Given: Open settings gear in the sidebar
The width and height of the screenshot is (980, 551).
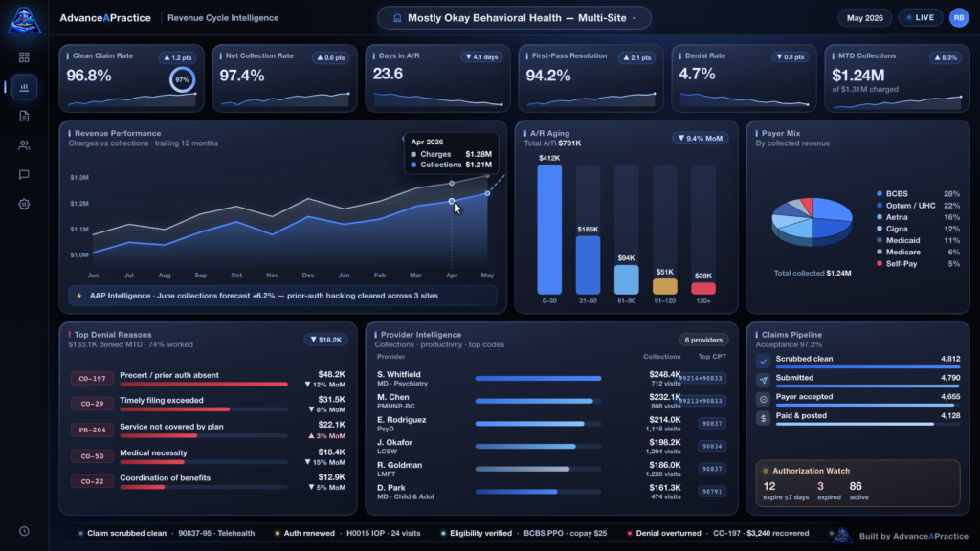Looking at the screenshot, I should pyautogui.click(x=24, y=205).
